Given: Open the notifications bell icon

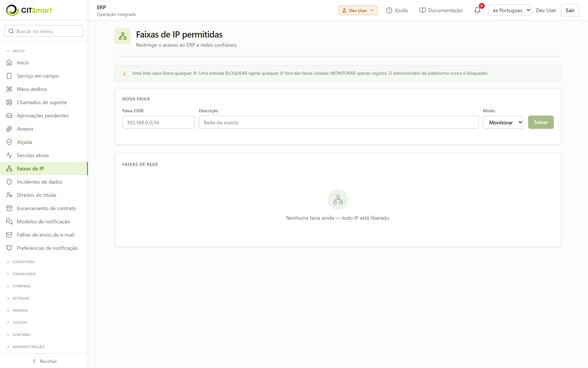Looking at the screenshot, I should (x=477, y=10).
